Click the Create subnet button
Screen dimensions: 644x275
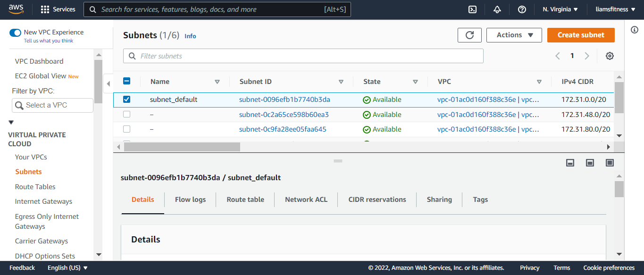pos(581,35)
